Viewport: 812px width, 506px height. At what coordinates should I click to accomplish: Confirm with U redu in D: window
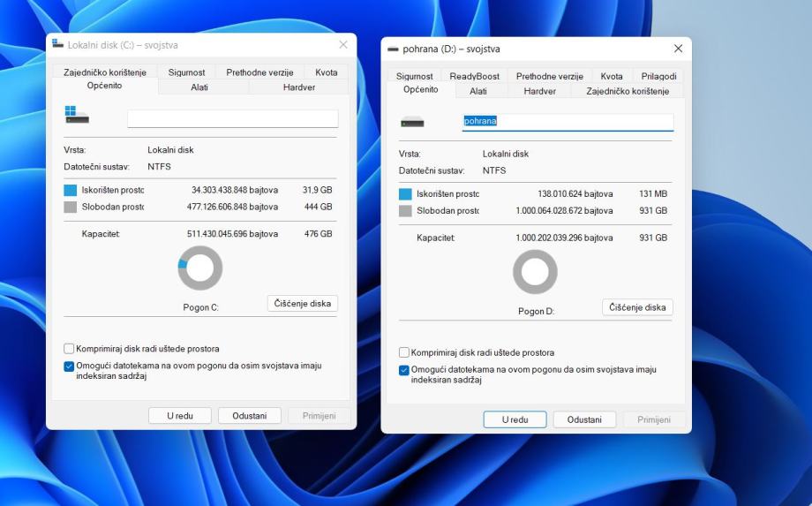(x=515, y=419)
